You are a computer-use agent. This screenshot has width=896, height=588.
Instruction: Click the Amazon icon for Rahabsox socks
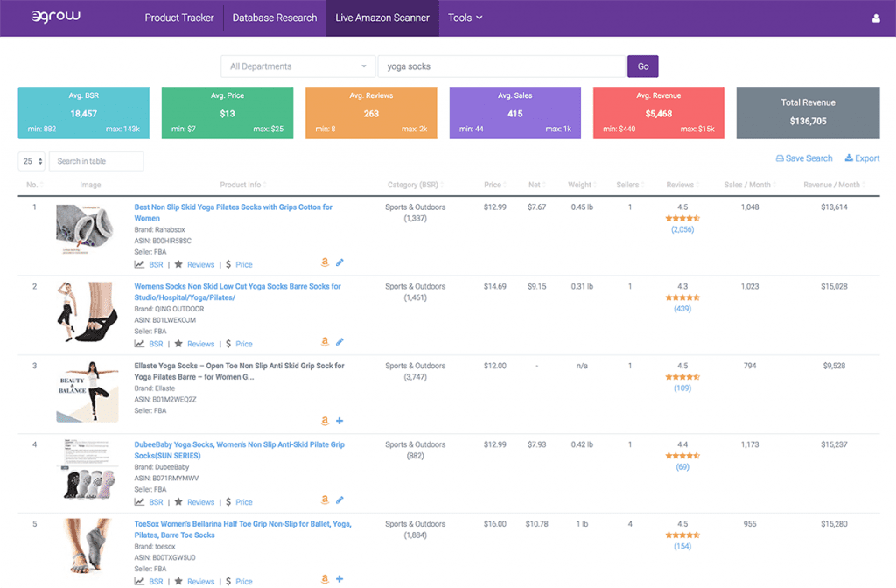pos(325,262)
